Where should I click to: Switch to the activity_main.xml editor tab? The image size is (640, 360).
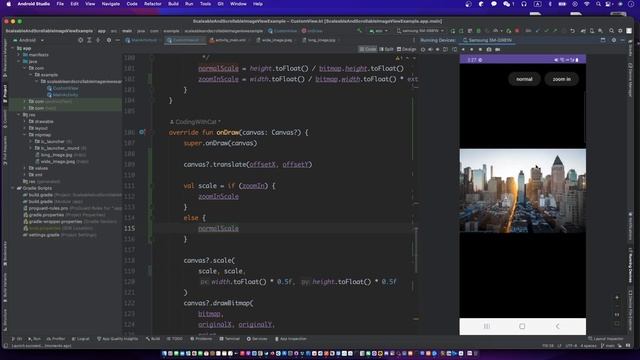click(x=230, y=40)
